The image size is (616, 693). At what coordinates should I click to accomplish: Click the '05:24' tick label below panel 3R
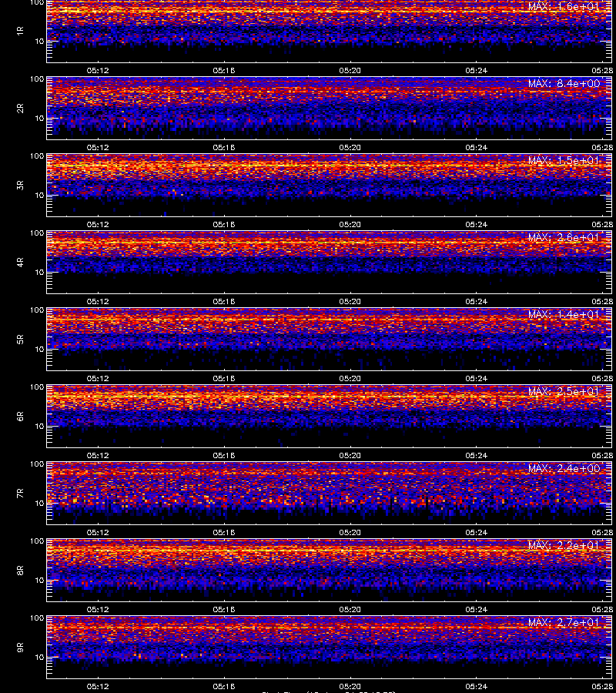click(x=477, y=224)
